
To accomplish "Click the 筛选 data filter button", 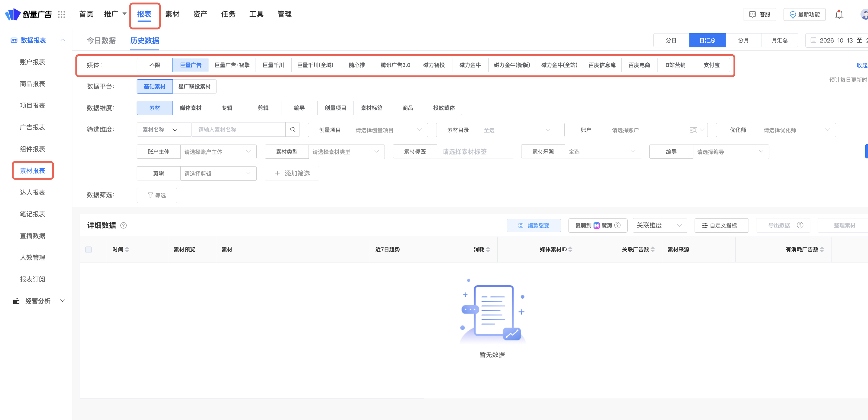I will coord(157,195).
